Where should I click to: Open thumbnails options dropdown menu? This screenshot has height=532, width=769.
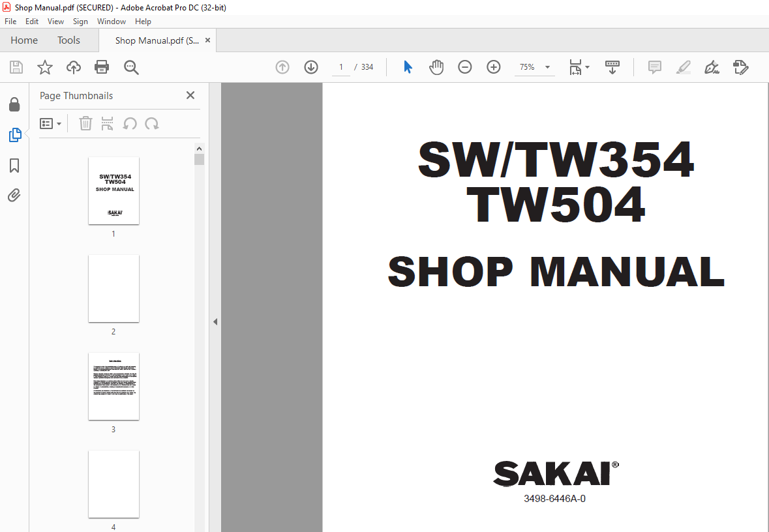pyautogui.click(x=50, y=124)
